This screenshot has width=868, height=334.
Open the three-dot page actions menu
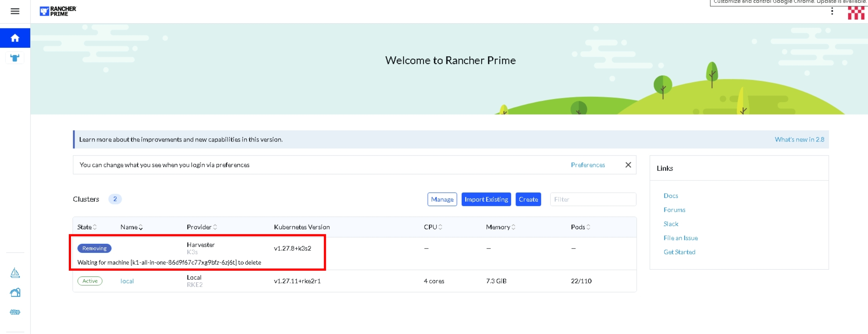pos(832,11)
